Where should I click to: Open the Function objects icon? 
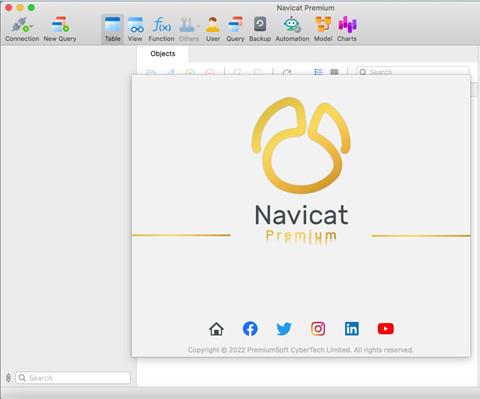[x=161, y=29]
